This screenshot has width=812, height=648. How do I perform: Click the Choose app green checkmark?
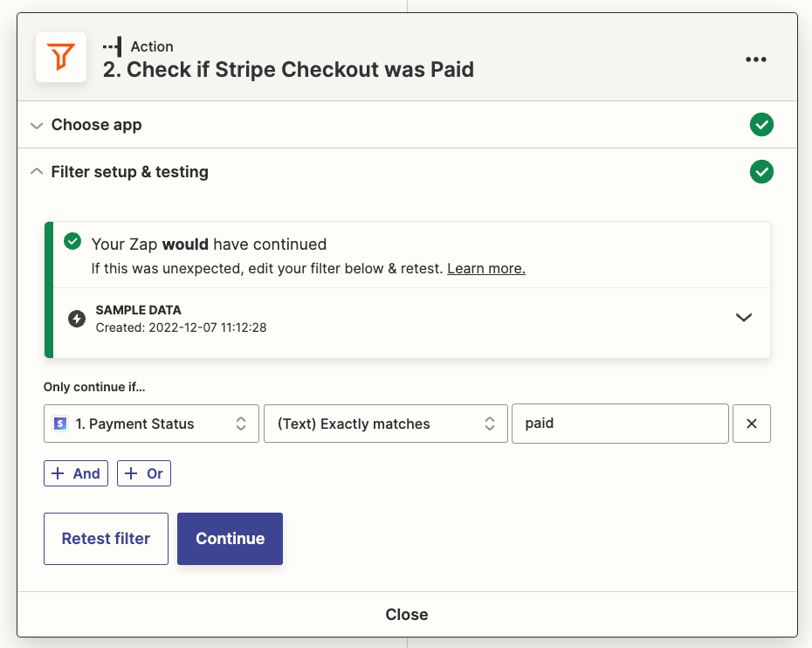point(761,125)
